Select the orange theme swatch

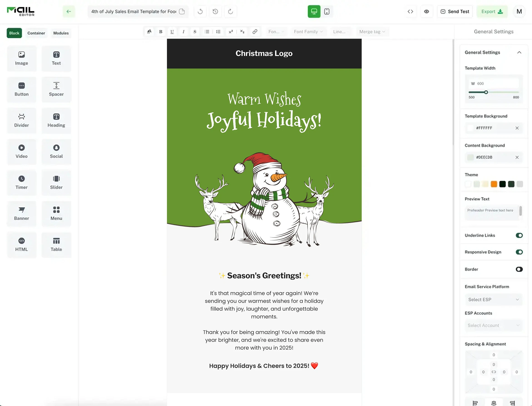pyautogui.click(x=494, y=184)
